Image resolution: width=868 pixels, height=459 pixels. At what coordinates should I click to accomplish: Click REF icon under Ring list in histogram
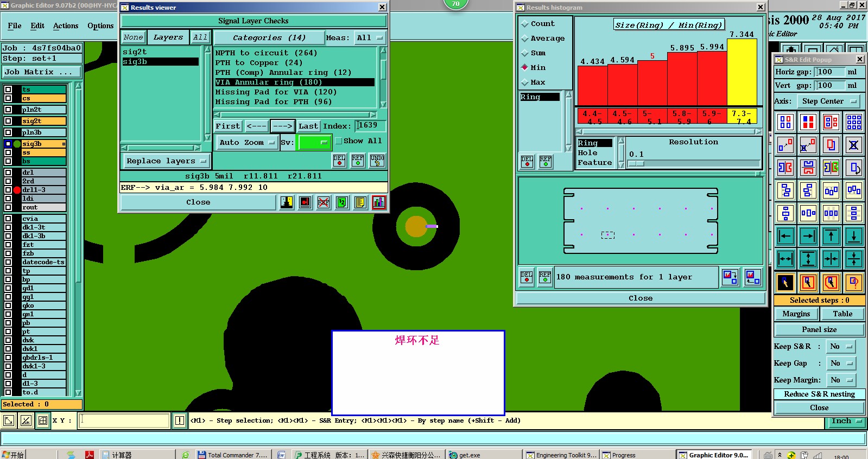pos(546,162)
